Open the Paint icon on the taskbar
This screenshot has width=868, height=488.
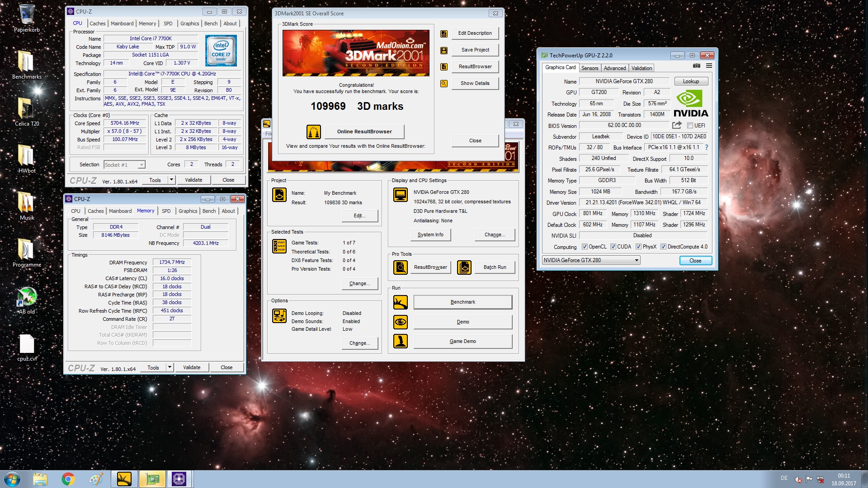tap(96, 479)
